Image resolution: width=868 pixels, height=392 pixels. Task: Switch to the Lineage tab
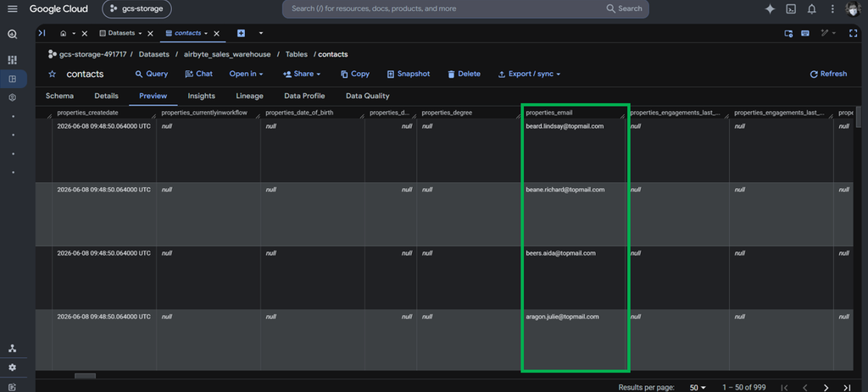tap(250, 96)
